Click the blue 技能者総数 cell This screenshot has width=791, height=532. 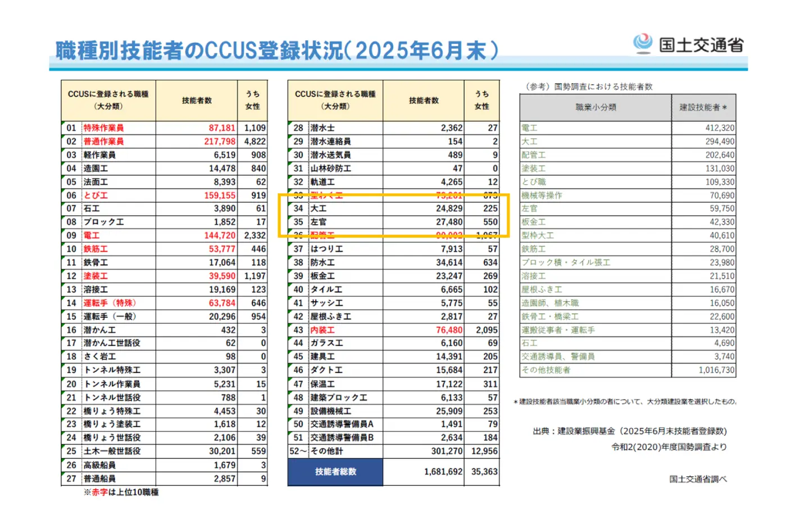(x=335, y=472)
